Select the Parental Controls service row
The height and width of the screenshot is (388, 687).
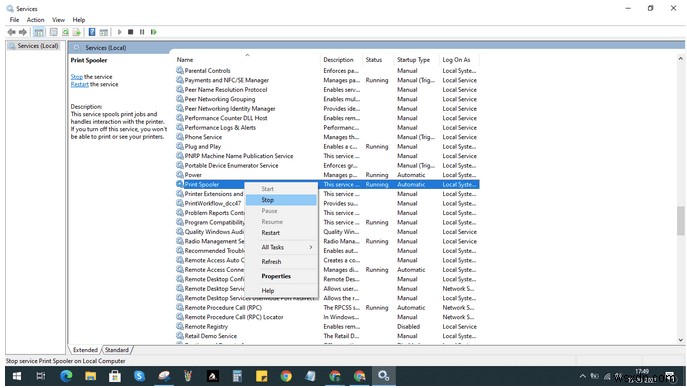point(327,71)
